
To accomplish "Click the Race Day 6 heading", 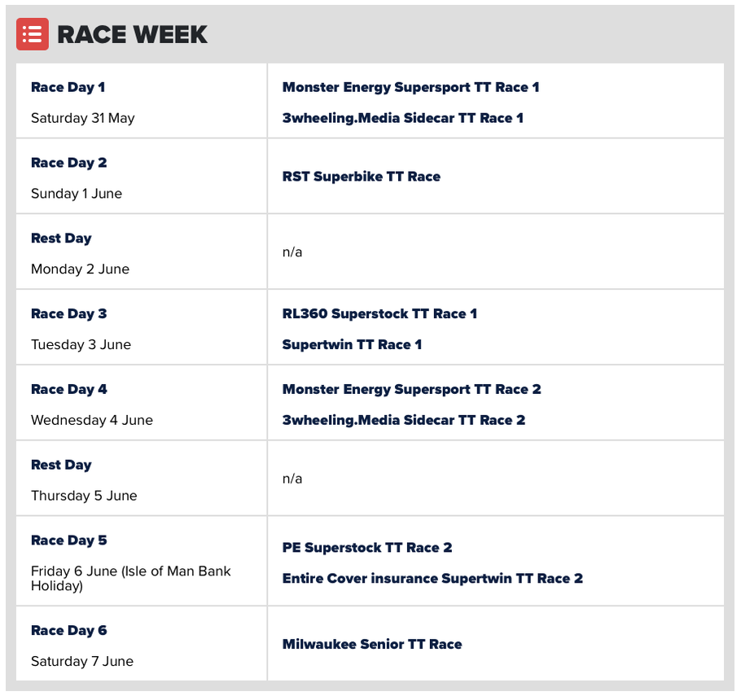I will click(x=69, y=631).
